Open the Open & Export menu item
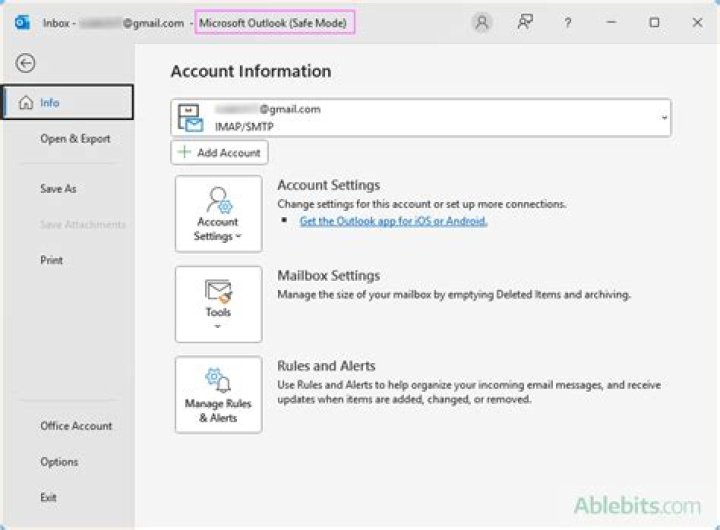Screen dimensions: 720x530 [x=75, y=139]
